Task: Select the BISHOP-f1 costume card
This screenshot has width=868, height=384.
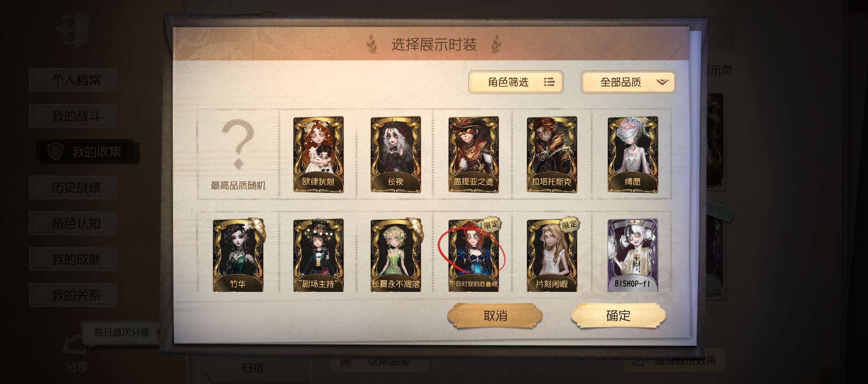Action: pos(633,255)
